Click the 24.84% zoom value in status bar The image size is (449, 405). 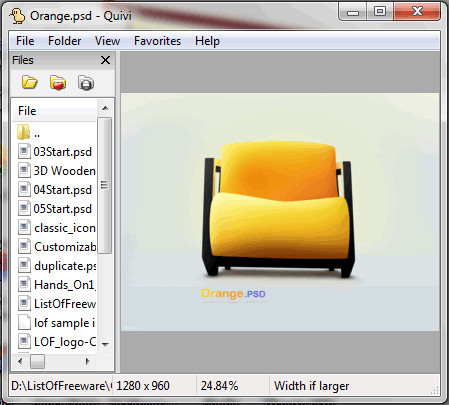coord(219,386)
